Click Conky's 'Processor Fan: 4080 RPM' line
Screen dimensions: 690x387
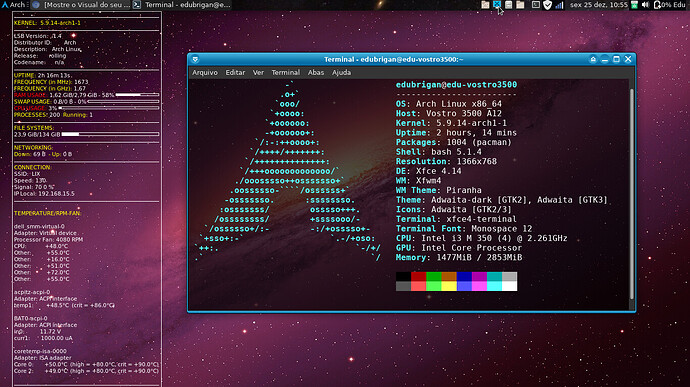48,240
